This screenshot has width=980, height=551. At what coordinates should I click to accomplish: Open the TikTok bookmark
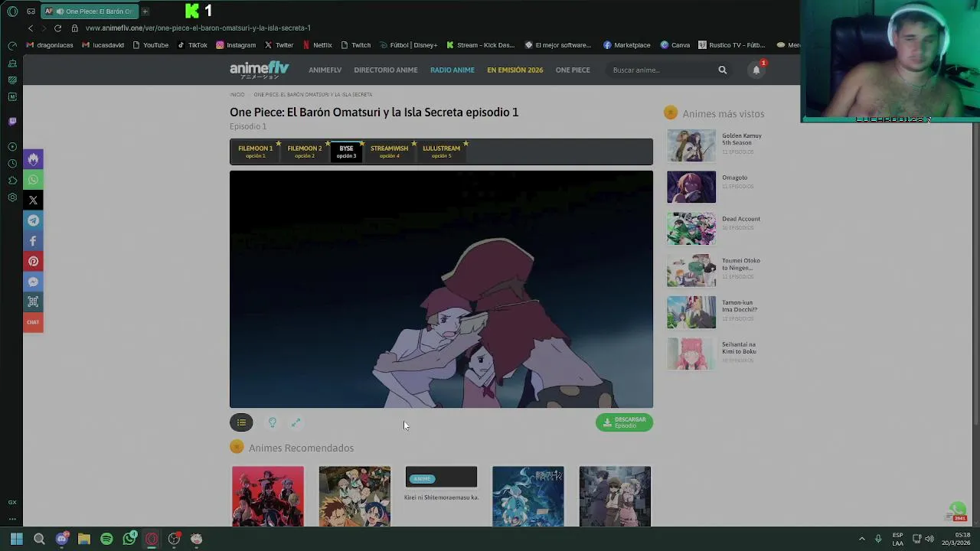click(x=192, y=45)
